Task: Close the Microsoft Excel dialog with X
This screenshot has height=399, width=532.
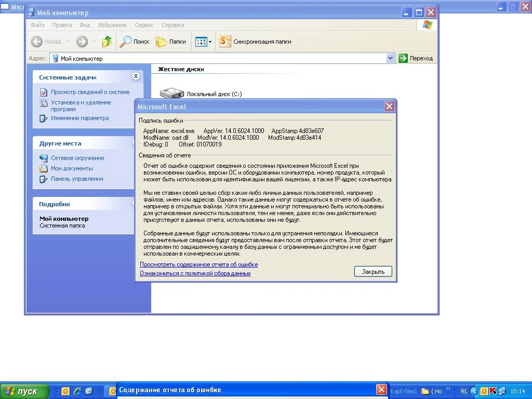Action: tap(389, 107)
